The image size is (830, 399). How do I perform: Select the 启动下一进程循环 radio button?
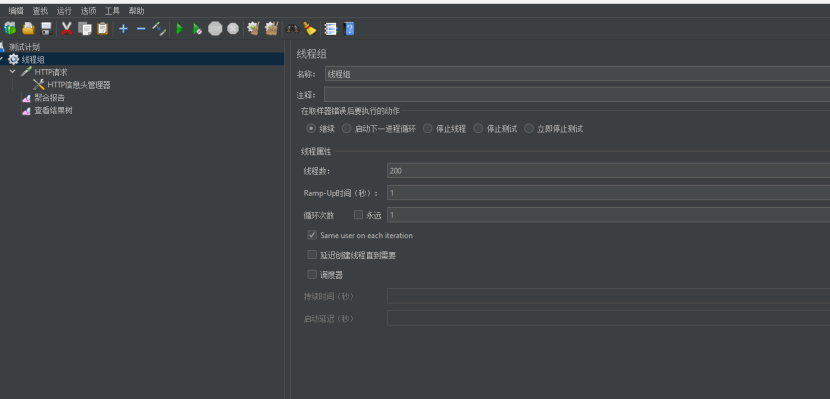346,129
